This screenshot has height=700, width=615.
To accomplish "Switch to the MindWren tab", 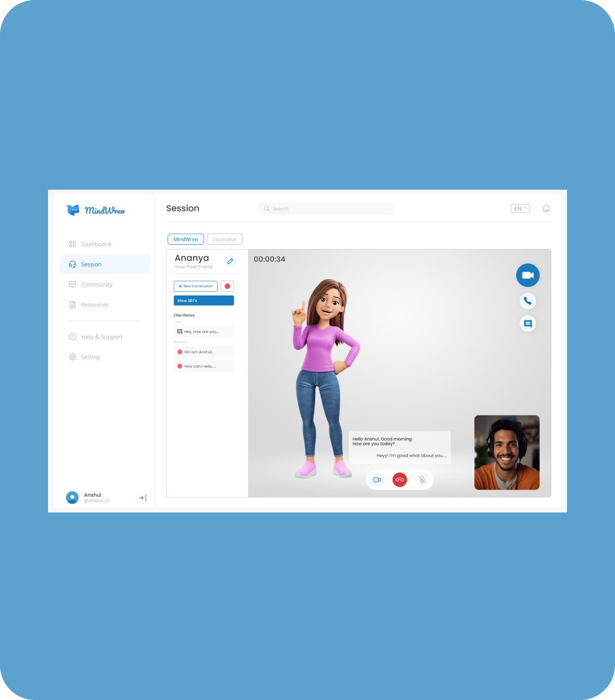I will (186, 239).
